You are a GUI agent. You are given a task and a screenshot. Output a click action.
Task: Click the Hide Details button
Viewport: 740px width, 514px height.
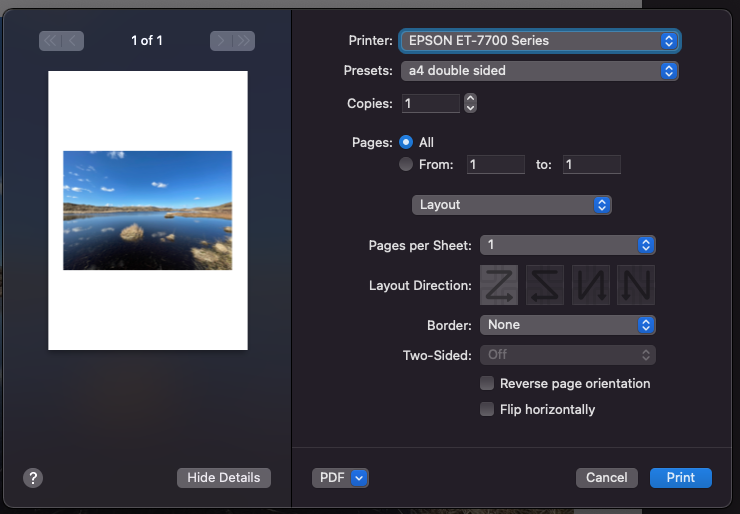224,478
